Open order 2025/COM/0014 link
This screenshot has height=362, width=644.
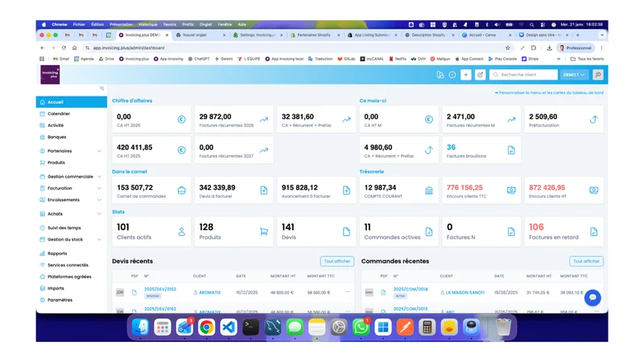tap(411, 290)
